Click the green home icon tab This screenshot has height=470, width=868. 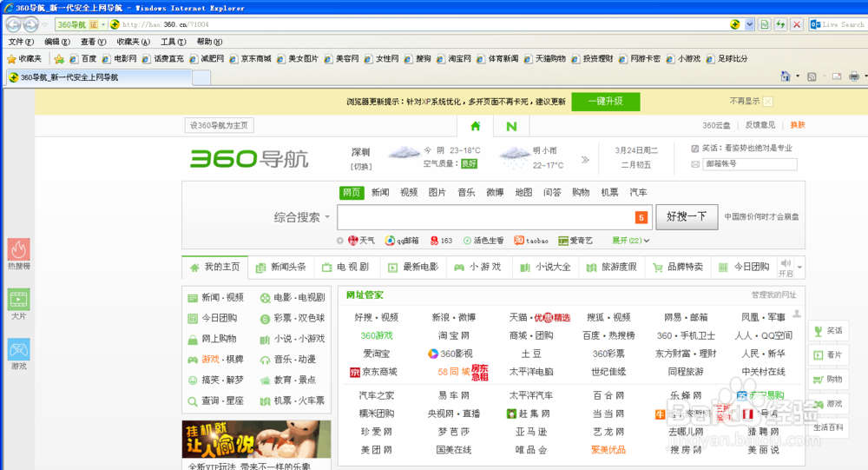click(476, 126)
